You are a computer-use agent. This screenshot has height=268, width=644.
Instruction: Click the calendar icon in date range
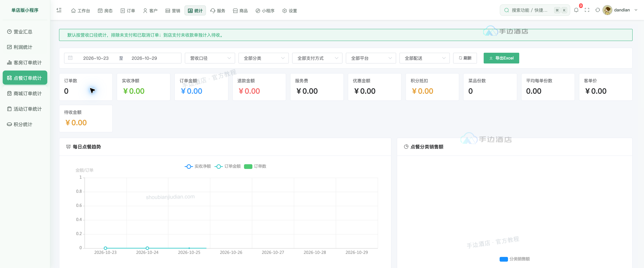(70, 58)
